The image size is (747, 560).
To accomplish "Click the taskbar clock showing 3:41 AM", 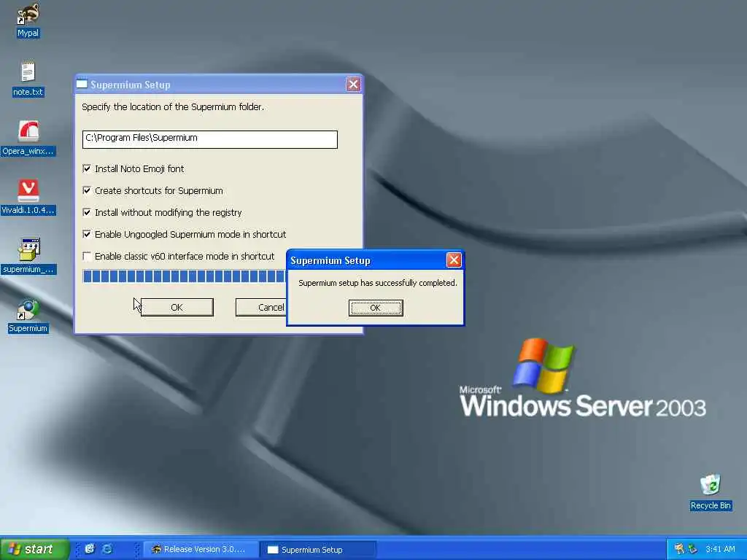I will click(720, 549).
